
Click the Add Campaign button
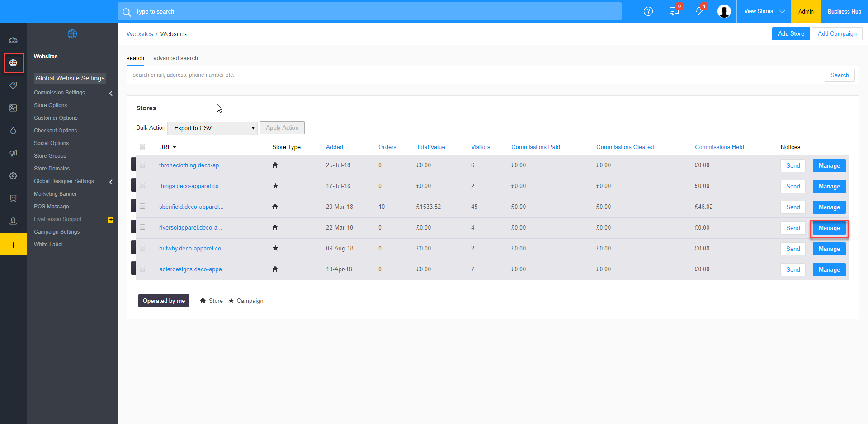[x=837, y=33]
